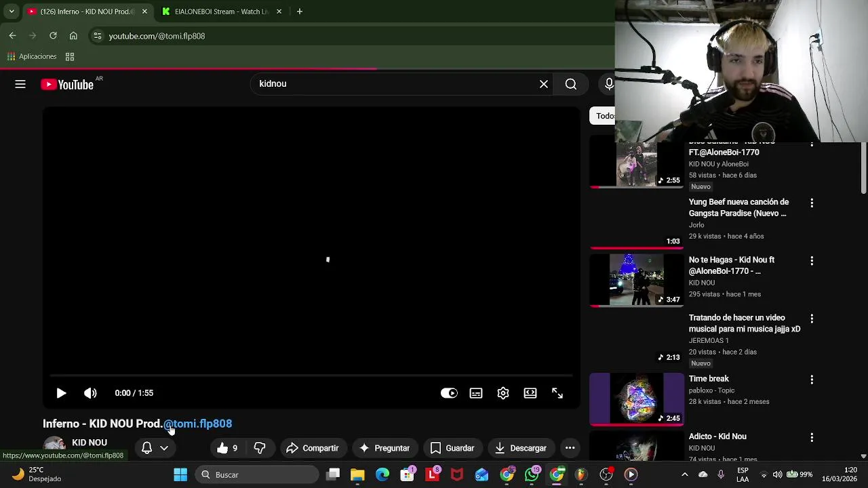Play the Inferno video
The width and height of the screenshot is (868, 488).
pyautogui.click(x=61, y=393)
